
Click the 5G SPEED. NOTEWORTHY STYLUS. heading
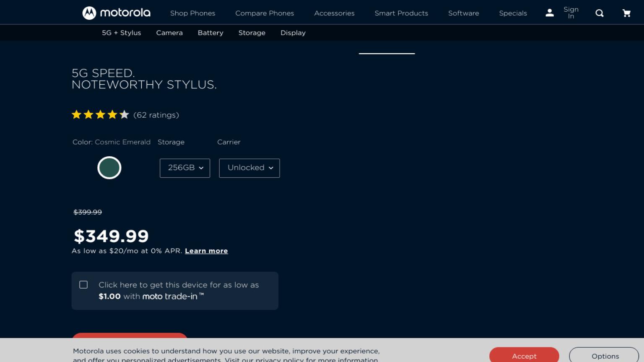coord(144,79)
